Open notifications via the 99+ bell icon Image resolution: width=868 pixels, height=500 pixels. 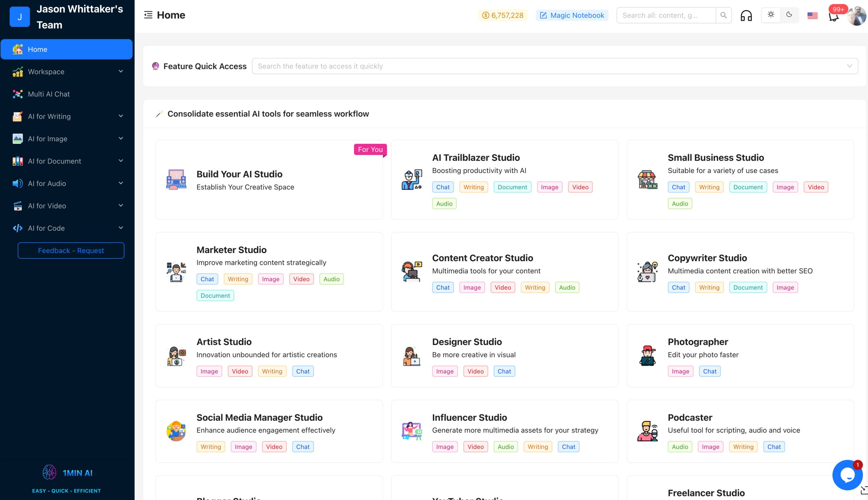tap(834, 17)
